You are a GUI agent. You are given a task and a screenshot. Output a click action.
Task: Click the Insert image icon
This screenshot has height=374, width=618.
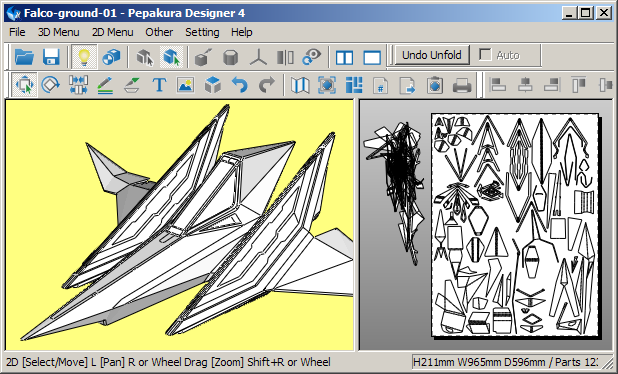pyautogui.click(x=186, y=85)
